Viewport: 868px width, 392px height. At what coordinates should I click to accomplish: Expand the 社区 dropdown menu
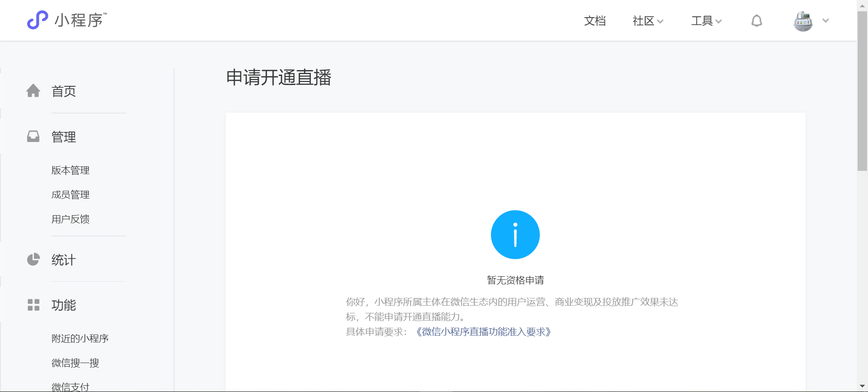point(648,21)
